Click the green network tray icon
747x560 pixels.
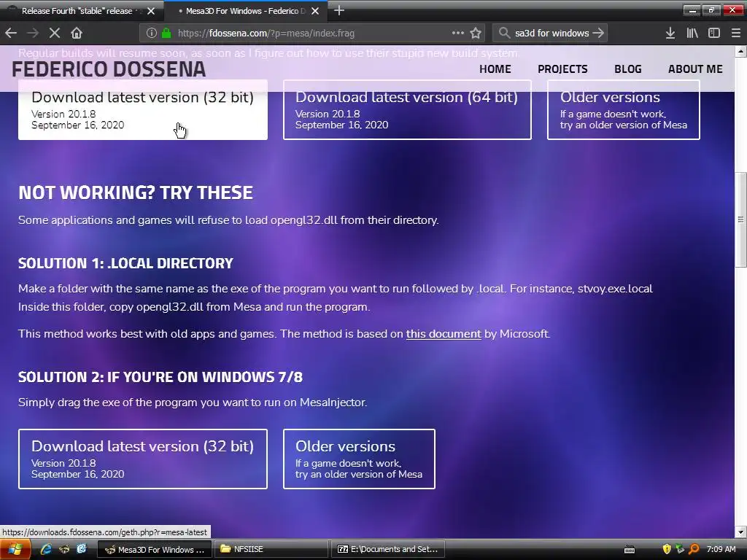[680, 549]
